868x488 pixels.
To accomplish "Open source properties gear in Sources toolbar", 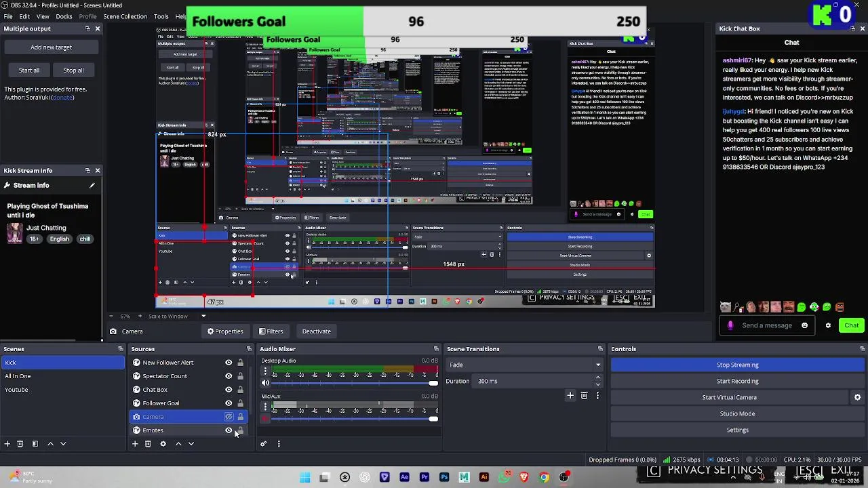I will (x=163, y=444).
